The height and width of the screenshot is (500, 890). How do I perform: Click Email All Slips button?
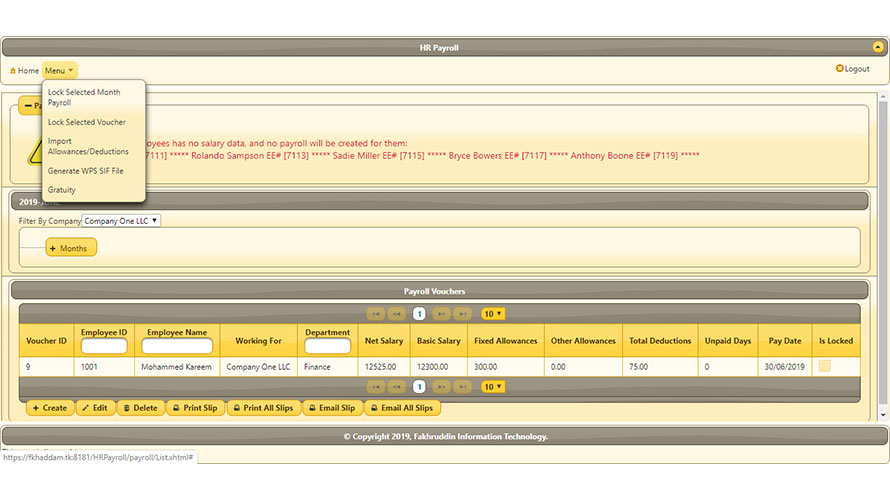point(402,407)
